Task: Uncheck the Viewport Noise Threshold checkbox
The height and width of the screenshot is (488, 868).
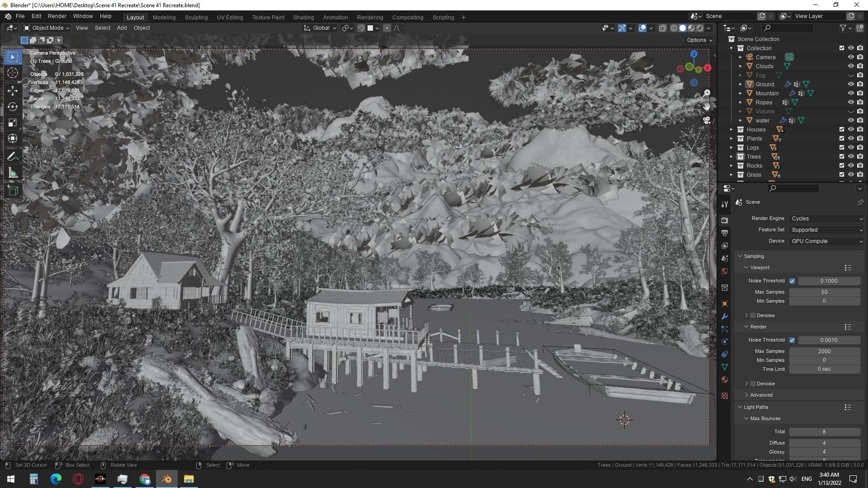Action: (x=792, y=281)
